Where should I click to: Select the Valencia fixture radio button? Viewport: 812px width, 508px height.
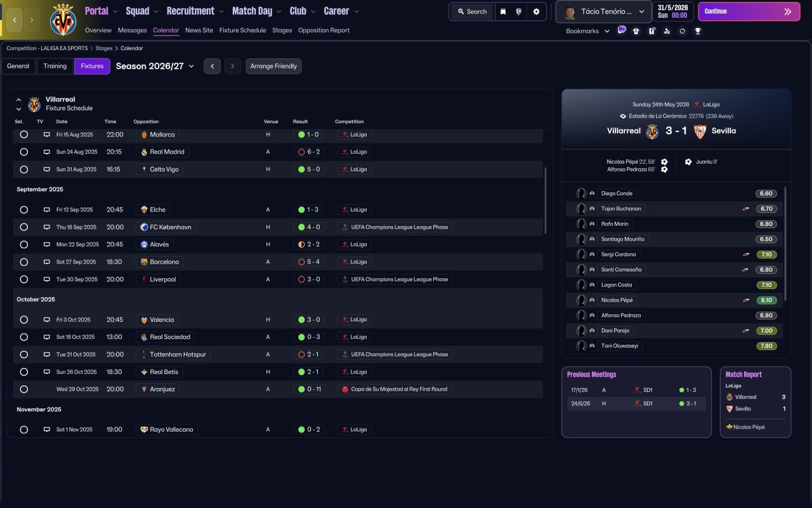pyautogui.click(x=24, y=320)
